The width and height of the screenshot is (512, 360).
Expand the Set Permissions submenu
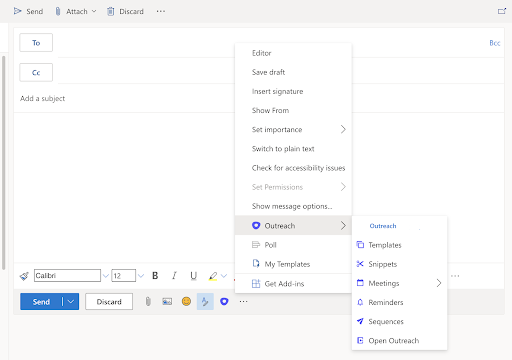pyautogui.click(x=293, y=187)
